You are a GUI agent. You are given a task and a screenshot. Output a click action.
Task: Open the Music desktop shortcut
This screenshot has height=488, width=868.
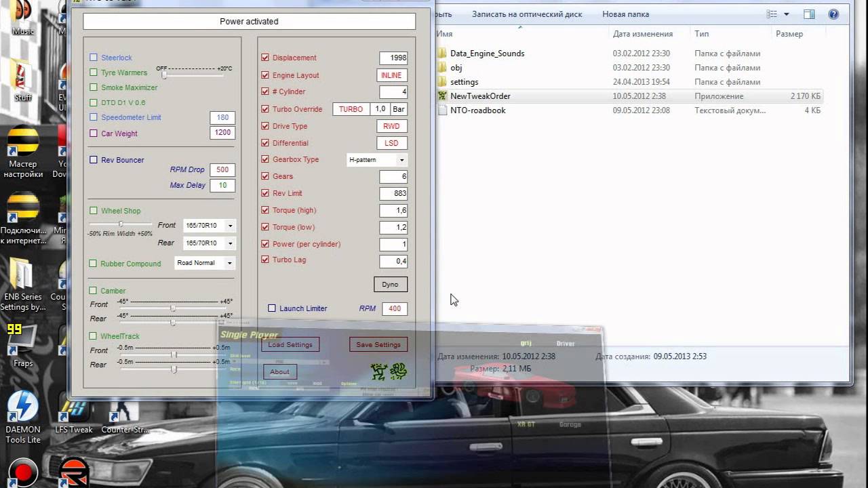[x=22, y=16]
